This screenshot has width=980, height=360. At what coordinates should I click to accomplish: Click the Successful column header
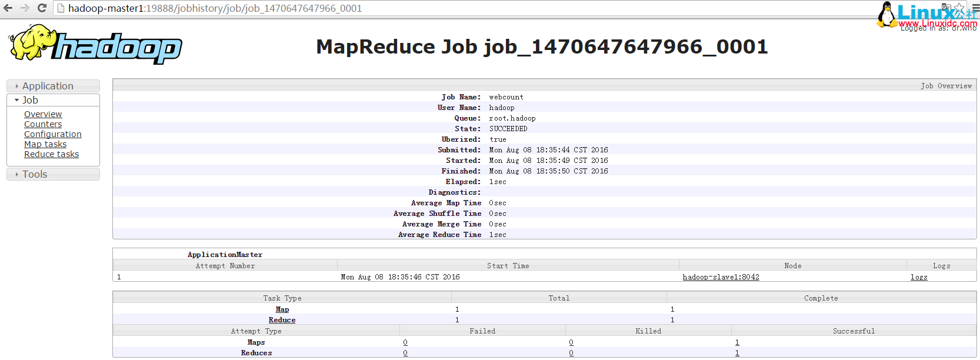[854, 331]
